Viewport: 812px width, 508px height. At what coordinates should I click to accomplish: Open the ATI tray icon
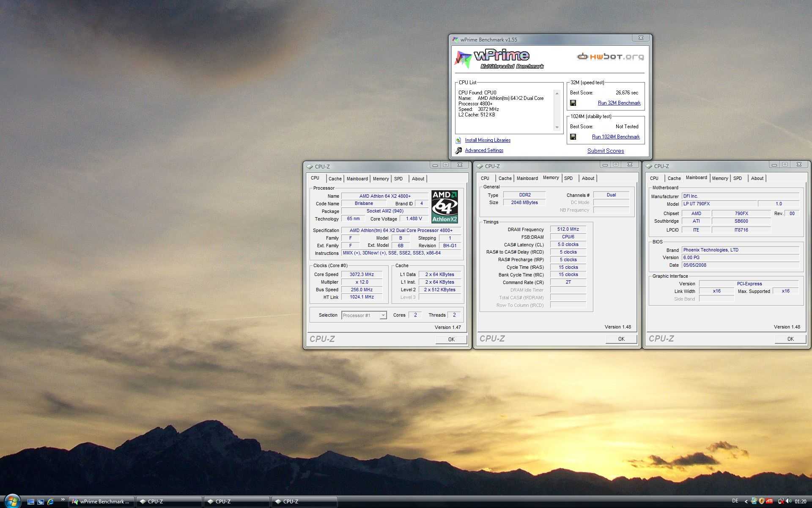pyautogui.click(x=769, y=501)
